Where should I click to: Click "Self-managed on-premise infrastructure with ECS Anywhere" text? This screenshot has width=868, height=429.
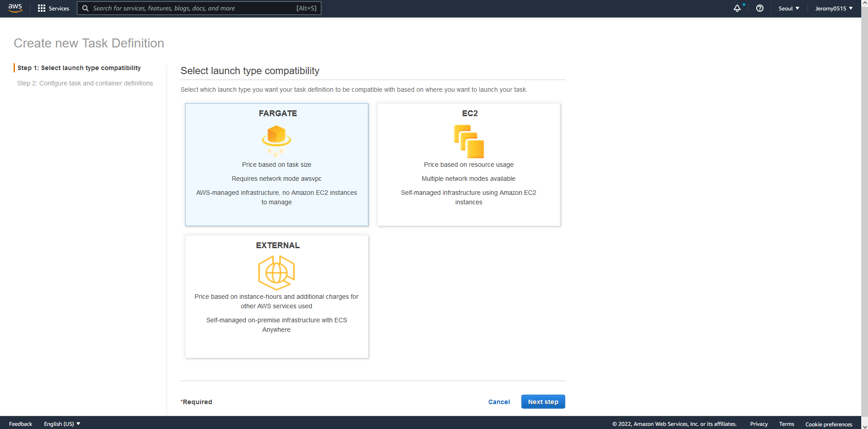[277, 325]
